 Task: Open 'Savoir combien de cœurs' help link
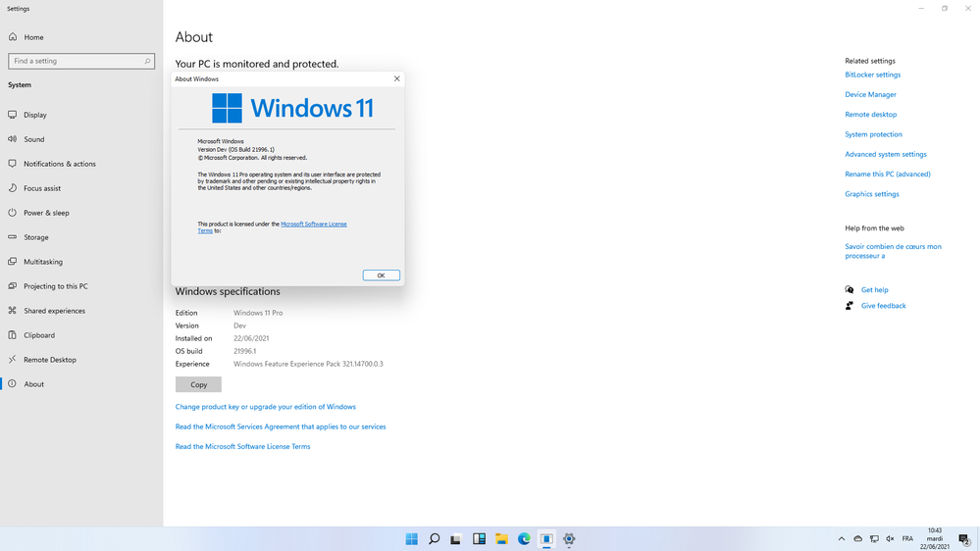tap(893, 251)
